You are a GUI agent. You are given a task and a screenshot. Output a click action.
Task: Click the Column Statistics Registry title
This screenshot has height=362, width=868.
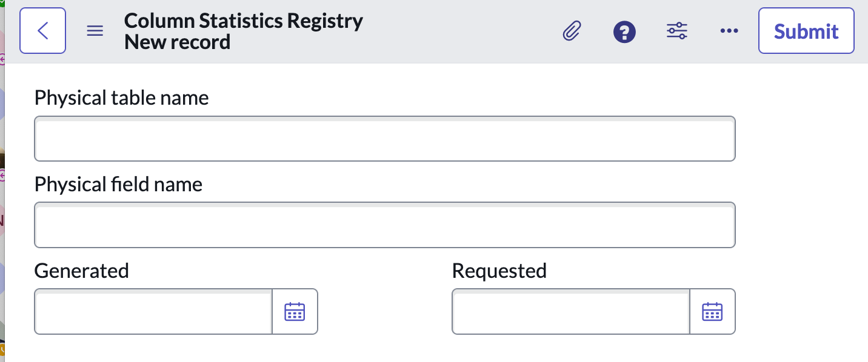click(243, 21)
